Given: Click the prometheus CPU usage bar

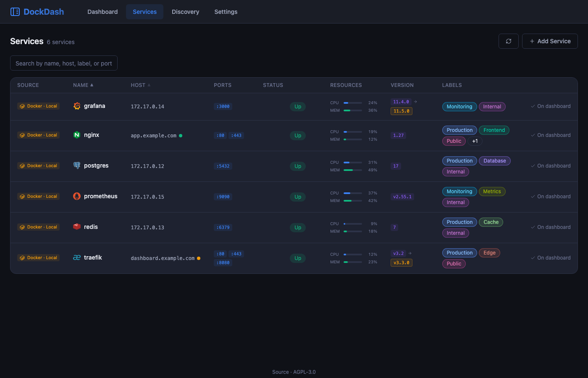Looking at the screenshot, I should coord(353,193).
